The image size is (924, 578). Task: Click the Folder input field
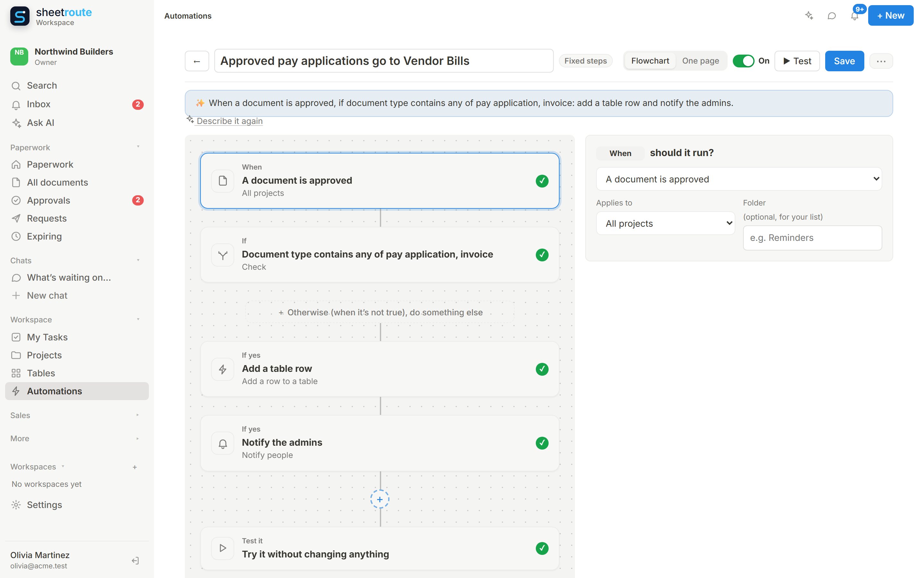coord(812,238)
